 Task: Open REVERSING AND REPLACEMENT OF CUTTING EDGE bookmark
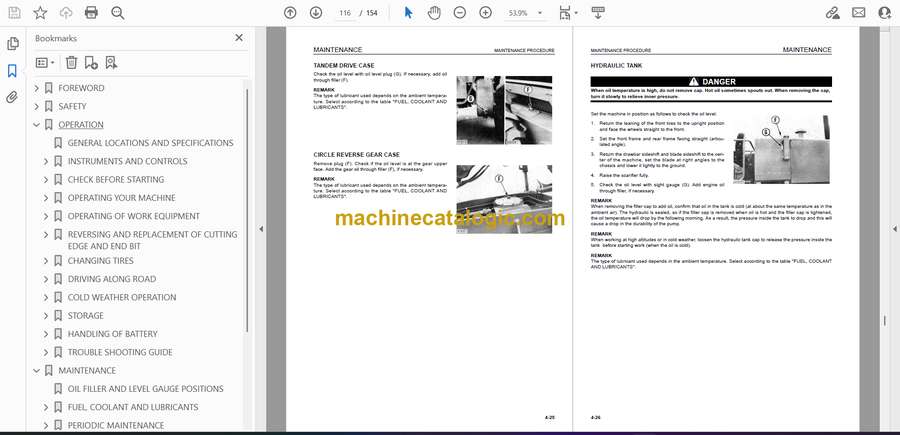(152, 240)
